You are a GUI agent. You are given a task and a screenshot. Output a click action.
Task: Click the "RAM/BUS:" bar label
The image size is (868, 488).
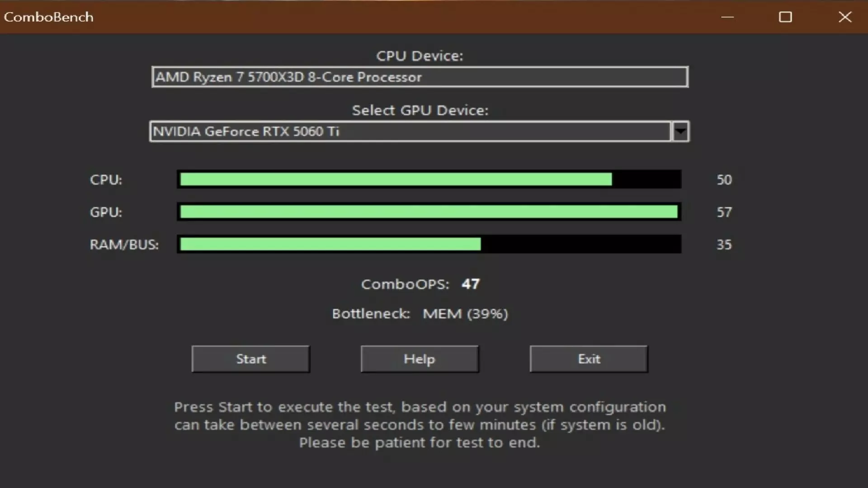click(124, 245)
